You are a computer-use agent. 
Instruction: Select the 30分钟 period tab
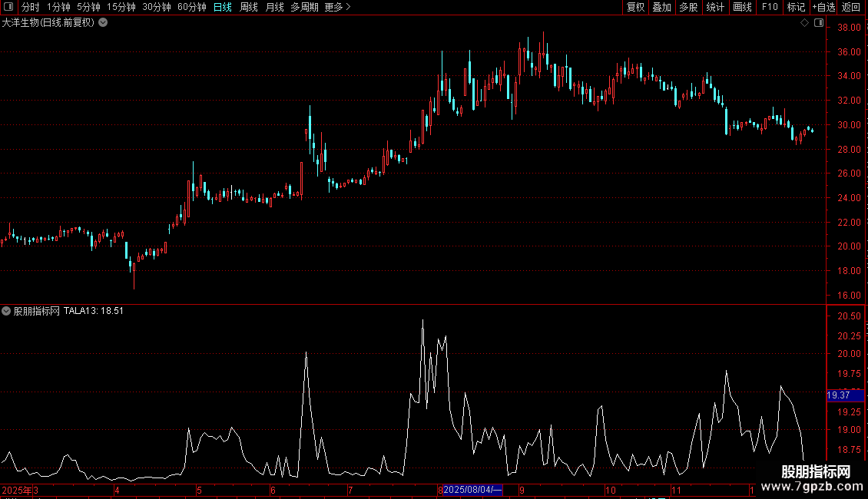[157, 7]
